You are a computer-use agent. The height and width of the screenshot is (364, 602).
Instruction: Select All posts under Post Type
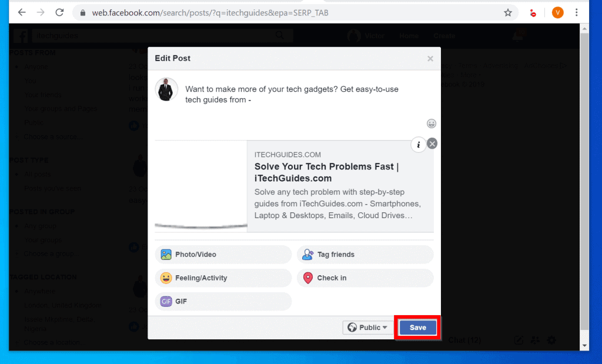click(x=37, y=174)
